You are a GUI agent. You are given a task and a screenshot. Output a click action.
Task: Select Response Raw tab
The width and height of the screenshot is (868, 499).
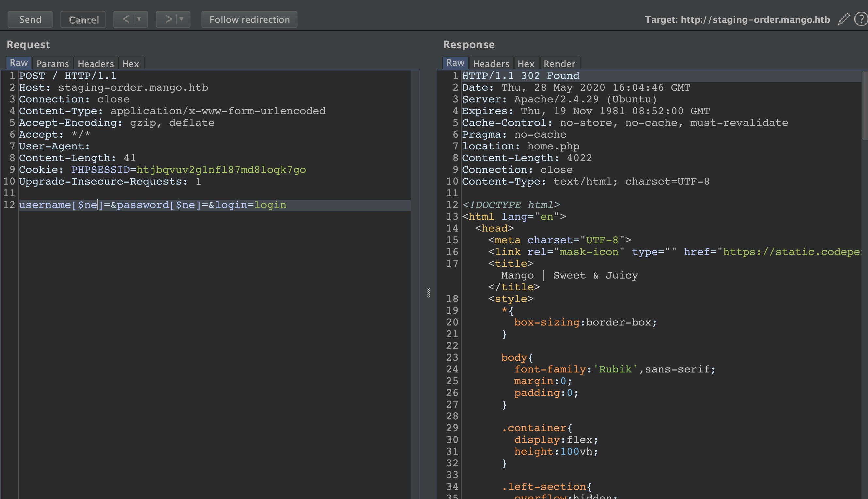[455, 63]
